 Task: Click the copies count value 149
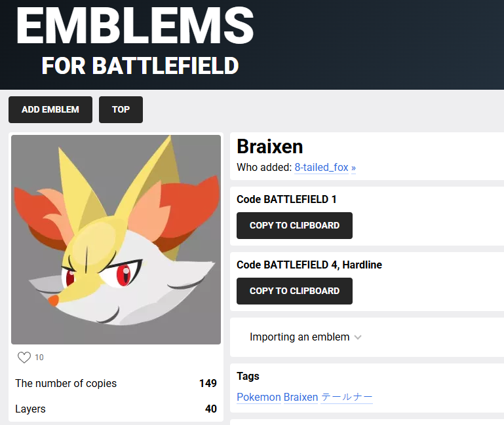(208, 383)
